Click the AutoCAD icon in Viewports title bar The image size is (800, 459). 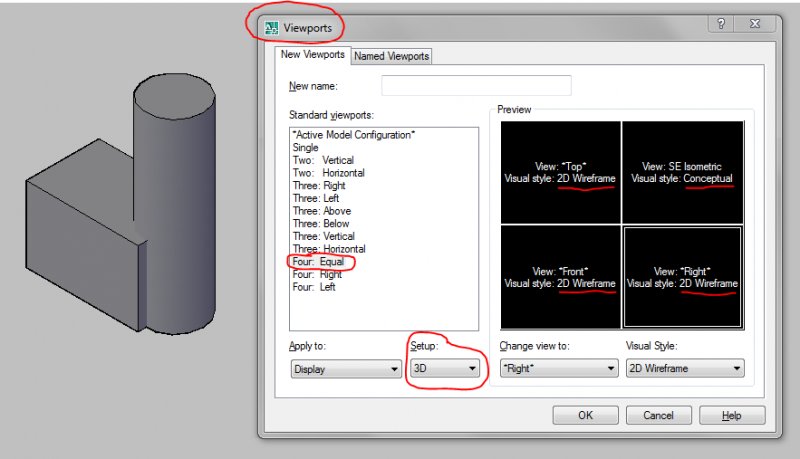pyautogui.click(x=271, y=28)
